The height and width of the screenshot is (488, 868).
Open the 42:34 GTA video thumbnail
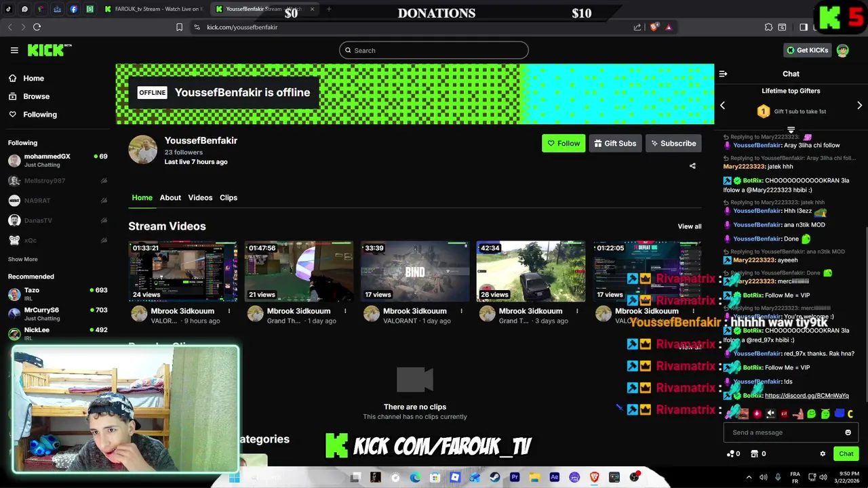[x=531, y=271]
